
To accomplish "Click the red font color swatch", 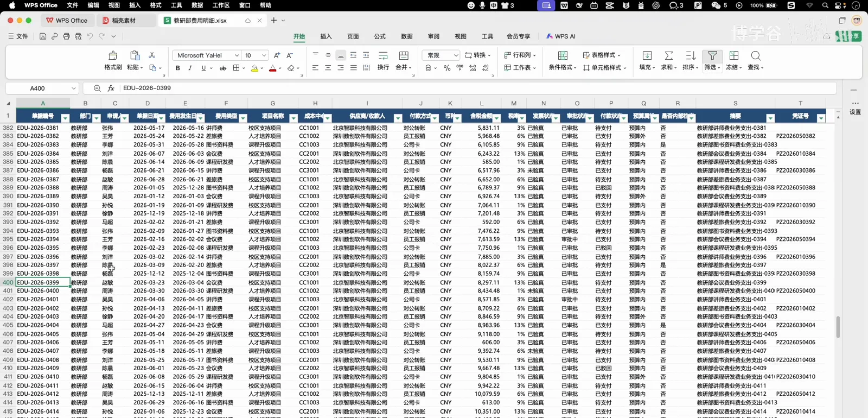I will [x=273, y=68].
